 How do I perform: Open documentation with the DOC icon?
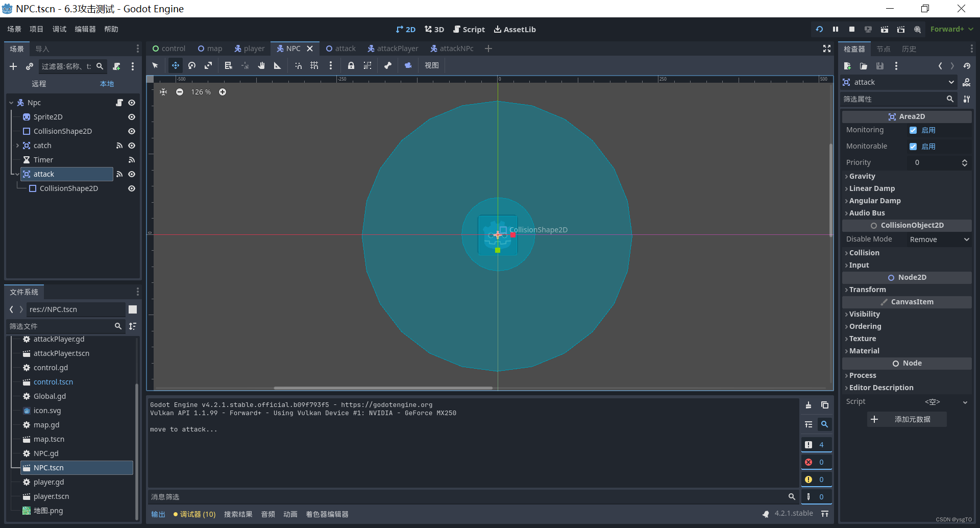tap(966, 82)
